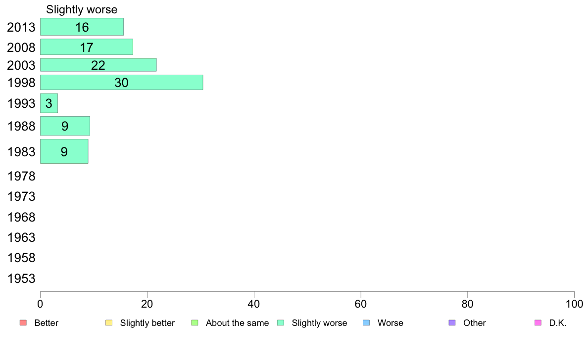
Task: Select the 1998 bar showing 30
Action: pos(121,83)
